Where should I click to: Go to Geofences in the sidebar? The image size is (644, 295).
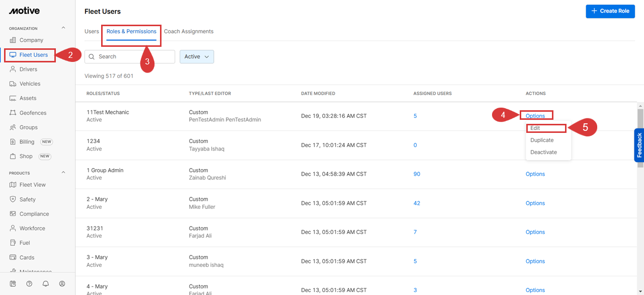(33, 113)
